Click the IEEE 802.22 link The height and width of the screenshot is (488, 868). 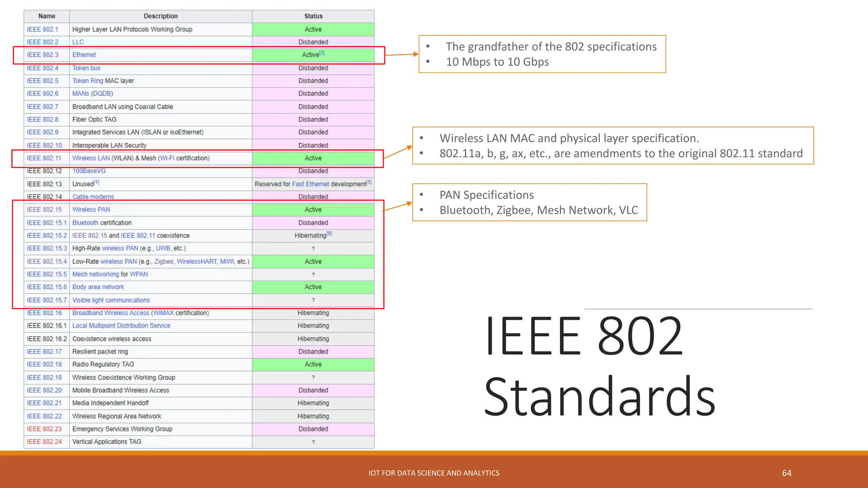[44, 416]
